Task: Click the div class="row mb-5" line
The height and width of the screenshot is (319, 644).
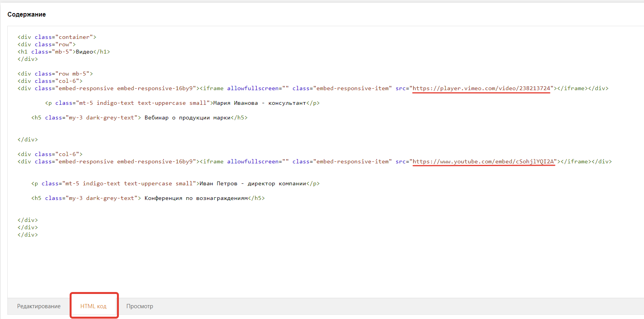Action: click(55, 74)
